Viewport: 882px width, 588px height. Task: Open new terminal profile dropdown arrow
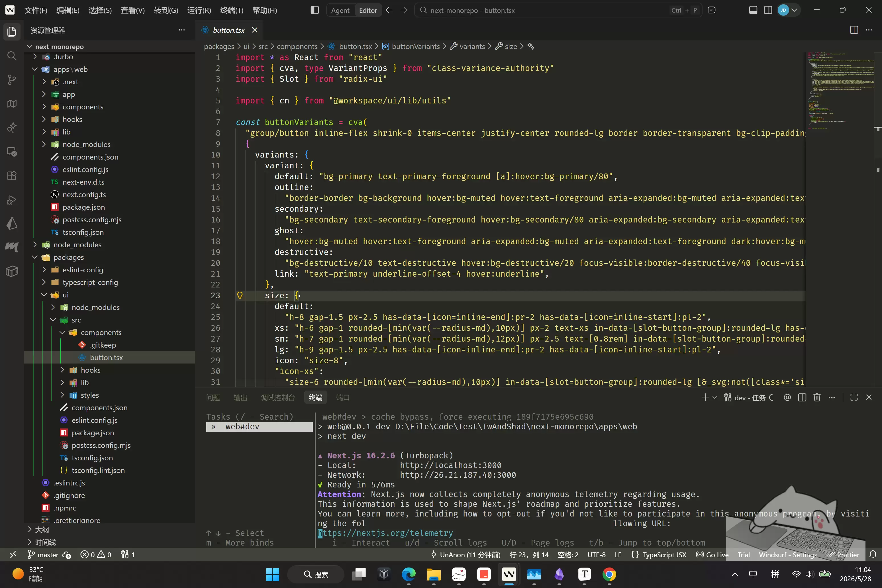pyautogui.click(x=715, y=397)
